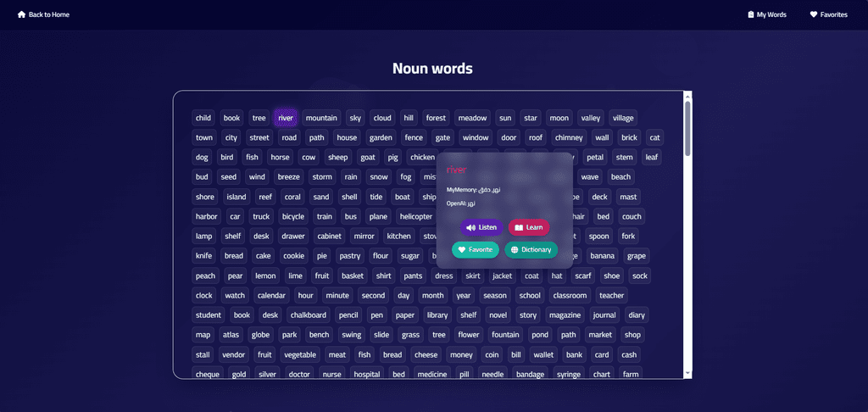Screen dimensions: 868x412
Task: Click the scrollbar up arrow of word list
Action: [687, 95]
